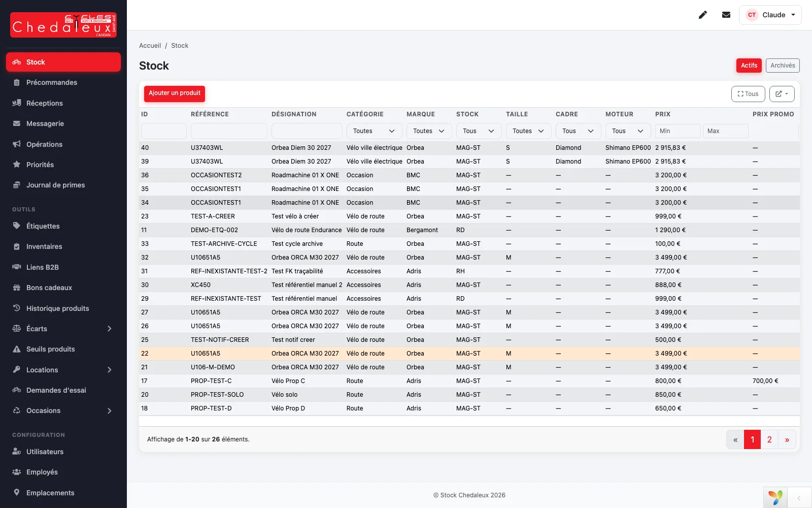Viewport: 812px width, 508px height.
Task: Click the Bons cadeaux gift icon
Action: coord(17,288)
